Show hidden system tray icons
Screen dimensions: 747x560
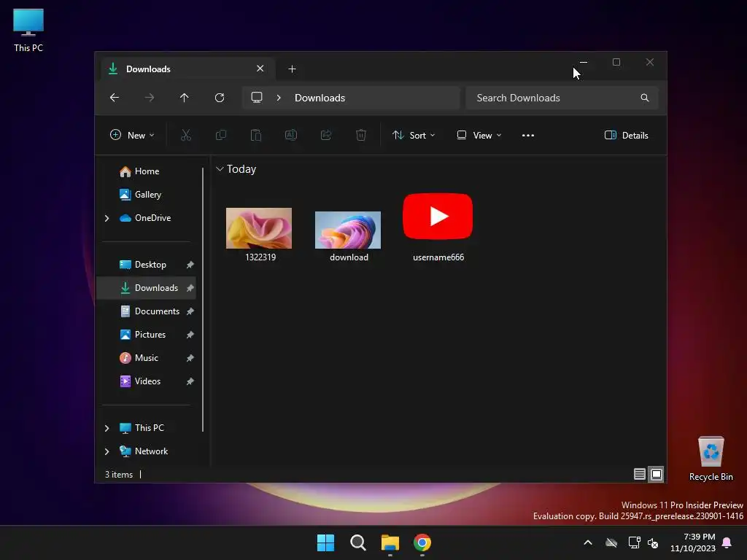click(588, 542)
